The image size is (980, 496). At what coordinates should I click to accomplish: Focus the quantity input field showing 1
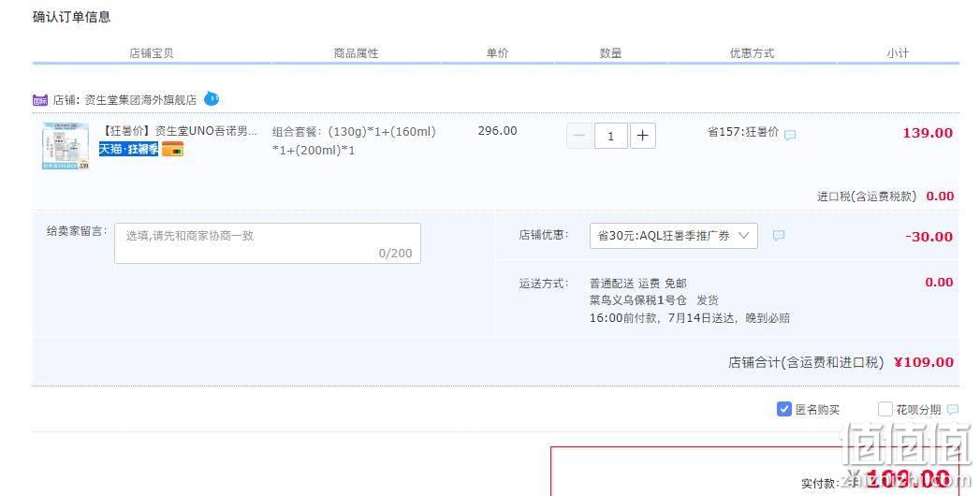[610, 136]
